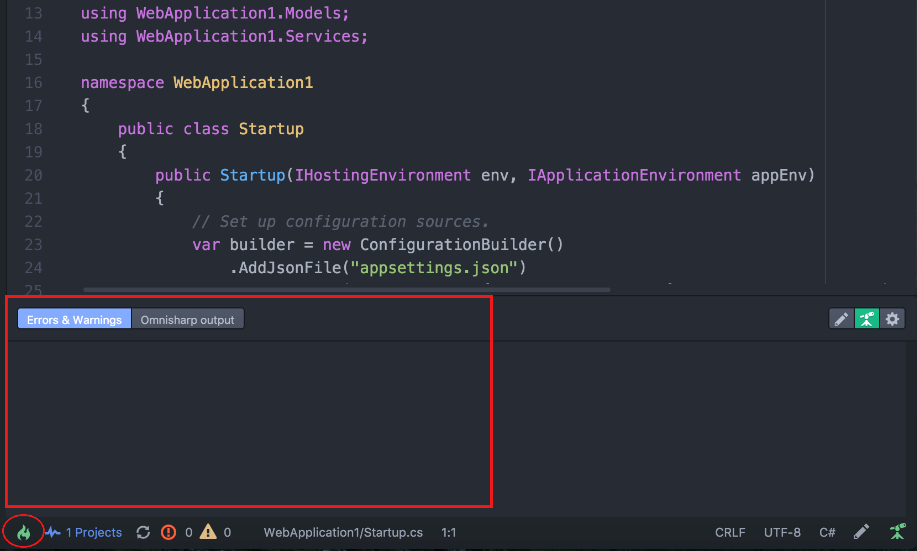Change the CRLF line ending setting

[x=730, y=532]
